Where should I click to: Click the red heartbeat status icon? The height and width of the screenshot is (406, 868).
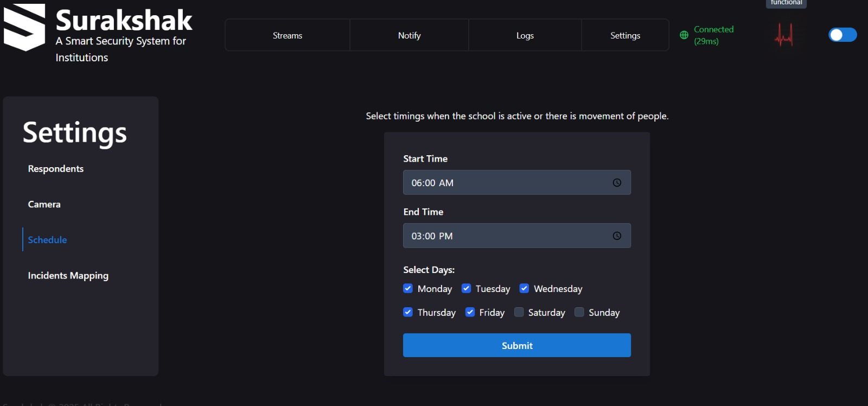[784, 35]
